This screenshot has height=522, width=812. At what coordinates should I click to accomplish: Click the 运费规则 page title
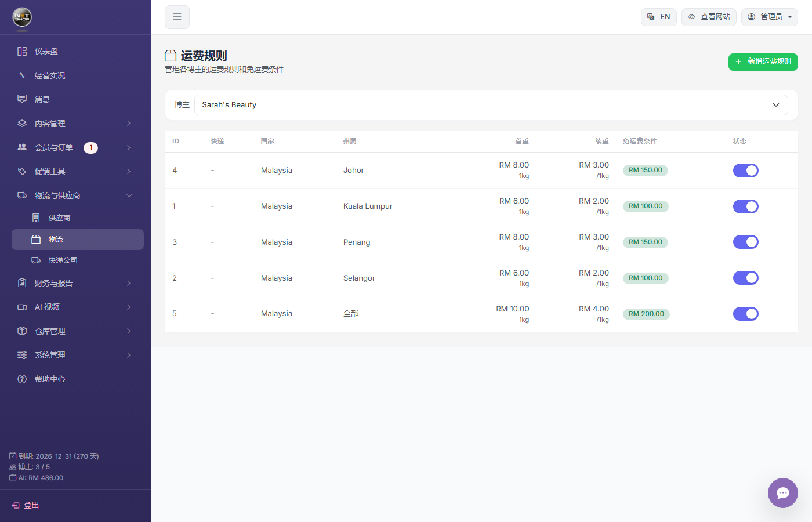click(204, 56)
